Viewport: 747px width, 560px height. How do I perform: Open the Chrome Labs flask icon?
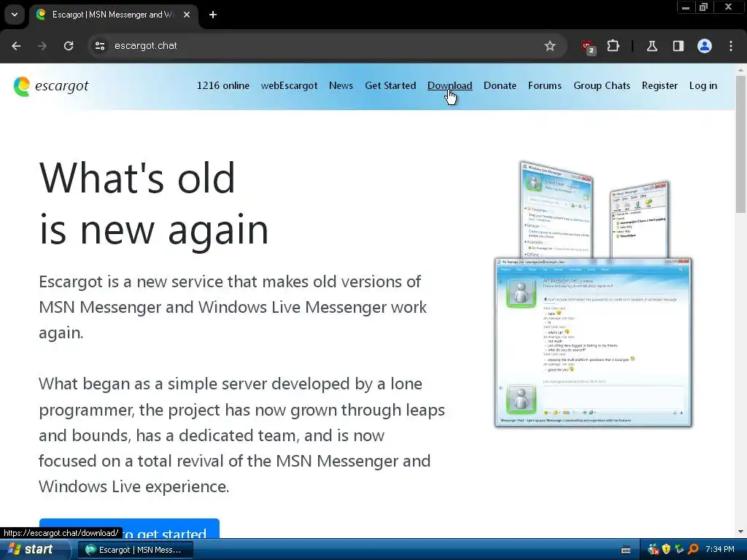coord(651,46)
